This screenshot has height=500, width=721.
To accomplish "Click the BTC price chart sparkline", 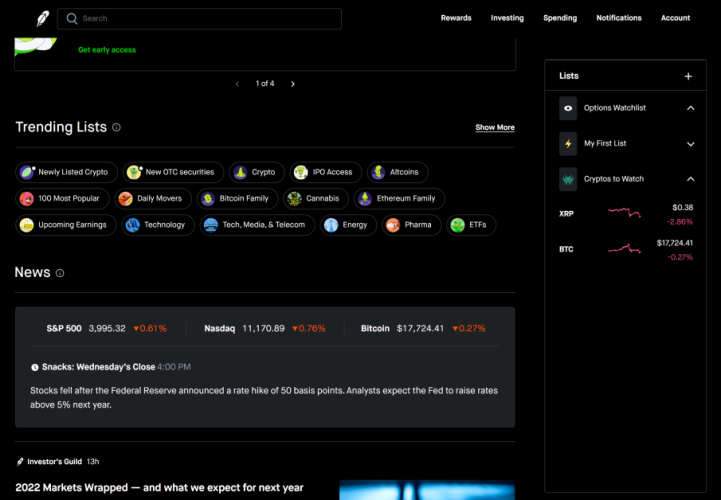I will pyautogui.click(x=624, y=249).
